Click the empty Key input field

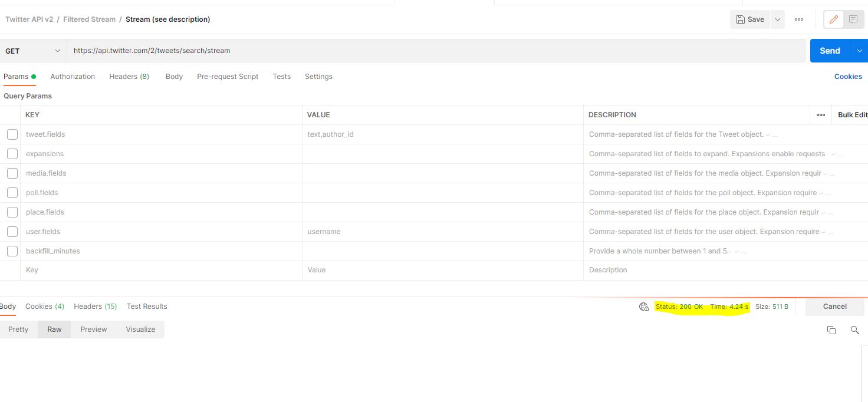point(162,270)
